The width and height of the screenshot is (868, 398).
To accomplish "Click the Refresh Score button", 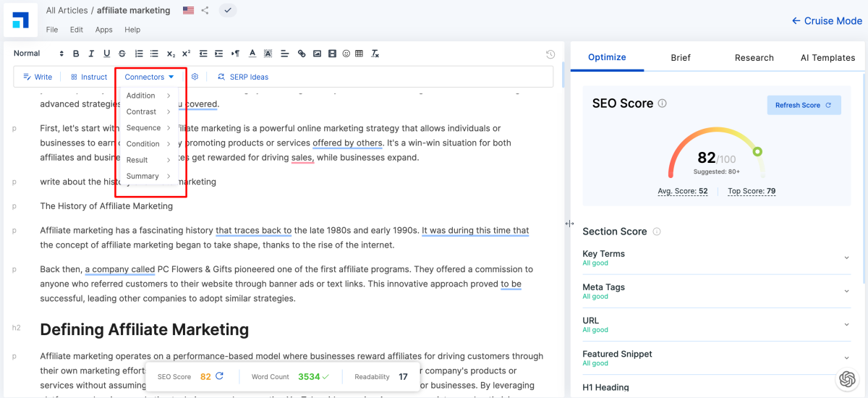I will coord(803,105).
